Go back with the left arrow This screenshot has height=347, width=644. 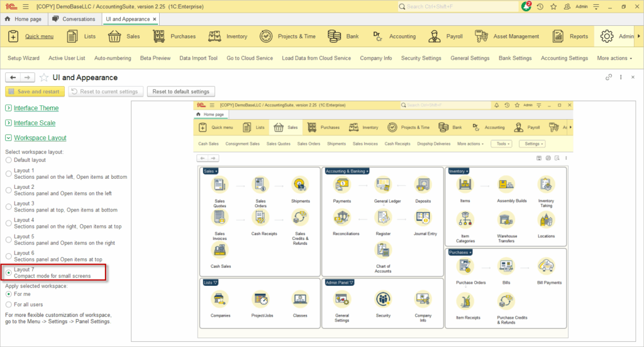pos(13,77)
